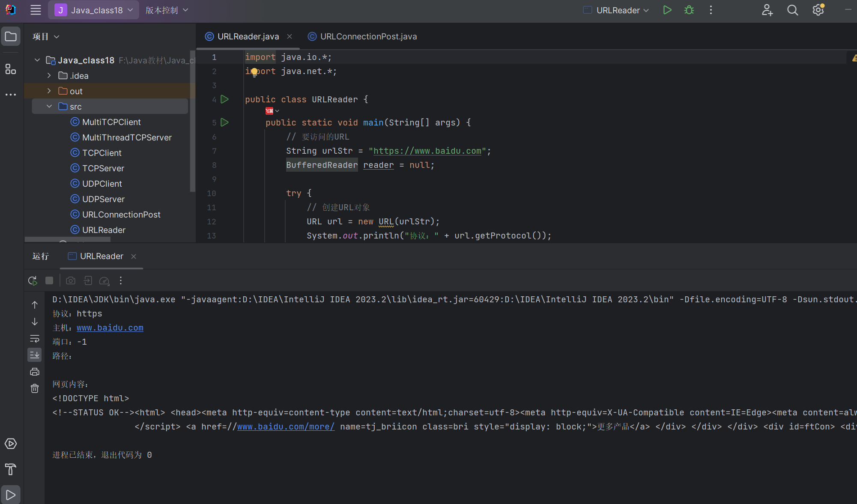Collapse the src folder

point(49,107)
